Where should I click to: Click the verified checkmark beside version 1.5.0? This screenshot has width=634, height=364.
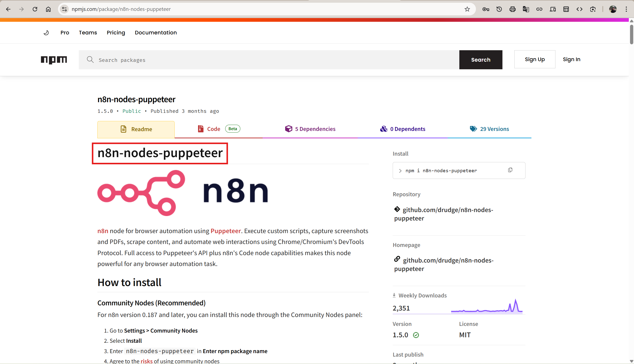point(416,335)
